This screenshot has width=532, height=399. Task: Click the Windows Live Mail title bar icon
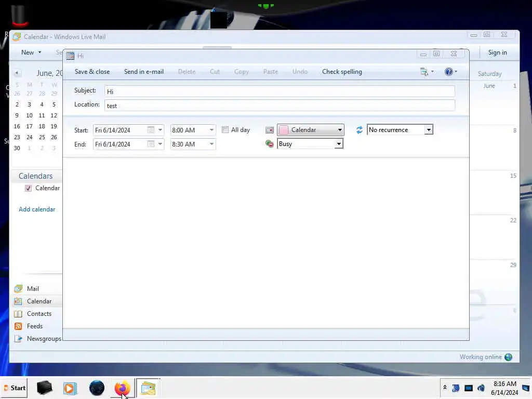(17, 37)
